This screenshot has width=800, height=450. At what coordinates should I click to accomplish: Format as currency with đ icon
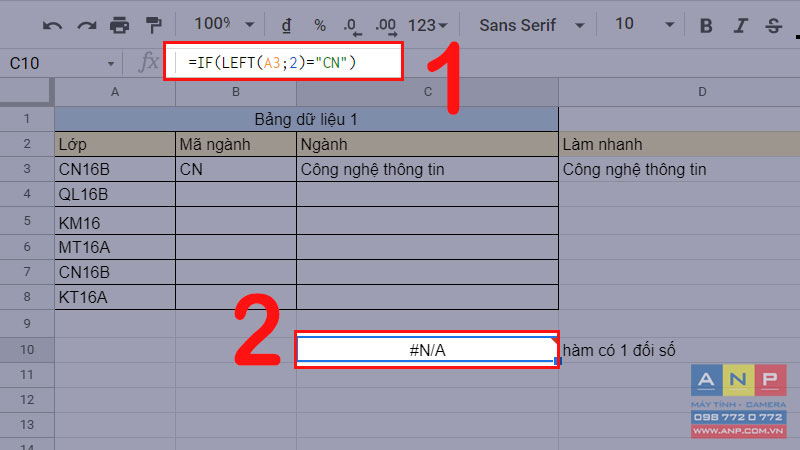tap(286, 25)
